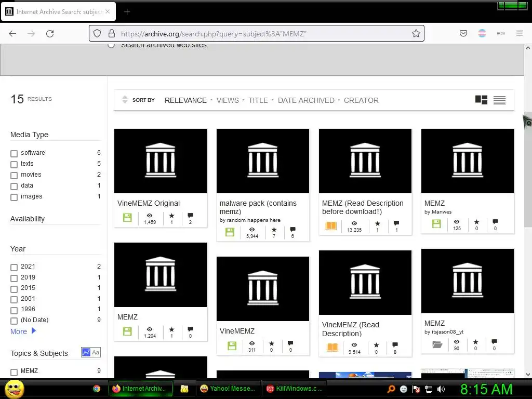Check the software media type filter
Screen dimensions: 532x399
point(14,154)
